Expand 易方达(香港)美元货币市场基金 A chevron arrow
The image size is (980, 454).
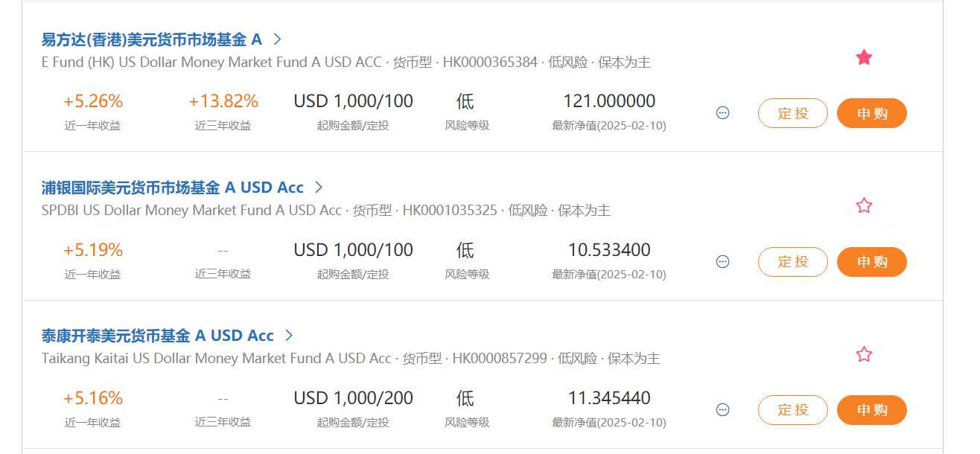(x=278, y=39)
